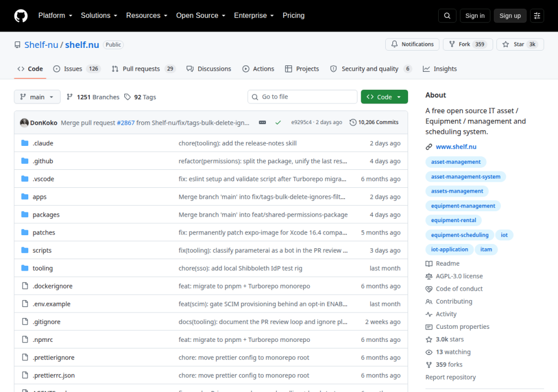Open the Shelf-nu organization link
The height and width of the screenshot is (392, 558).
[x=41, y=45]
